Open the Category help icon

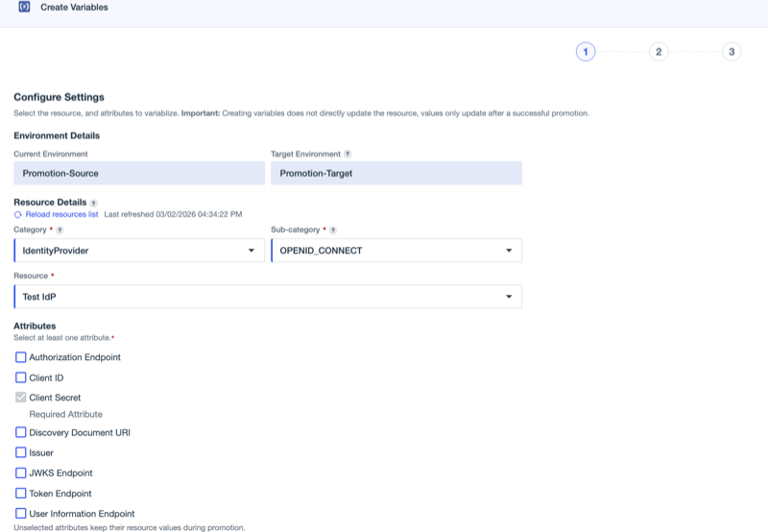[60, 230]
